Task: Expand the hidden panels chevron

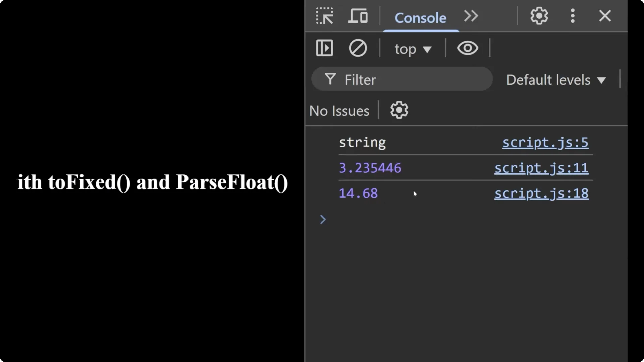Action: point(470,16)
